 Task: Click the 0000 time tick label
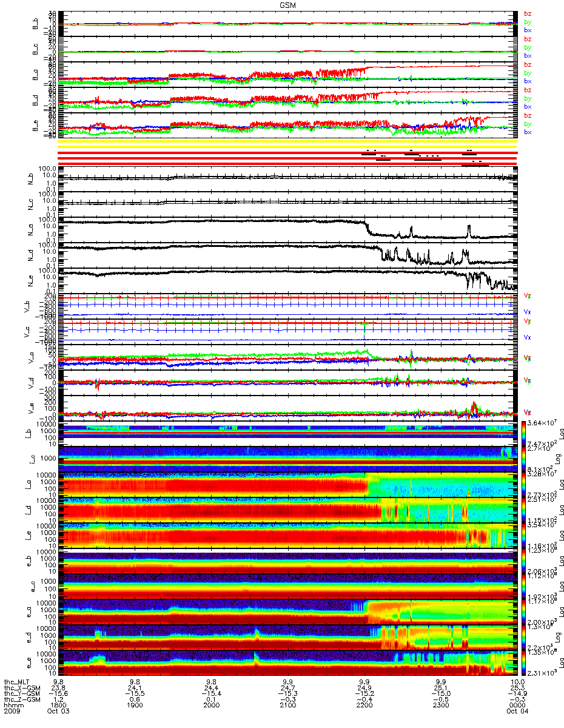coord(516,706)
